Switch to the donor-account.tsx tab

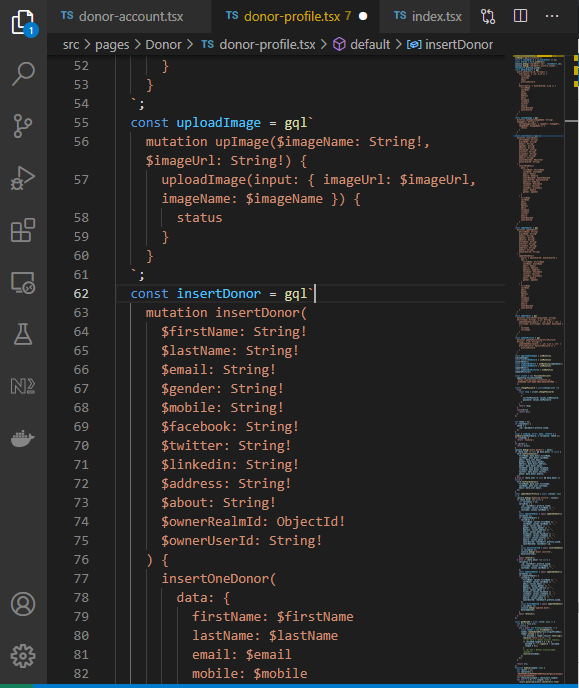(x=122, y=17)
